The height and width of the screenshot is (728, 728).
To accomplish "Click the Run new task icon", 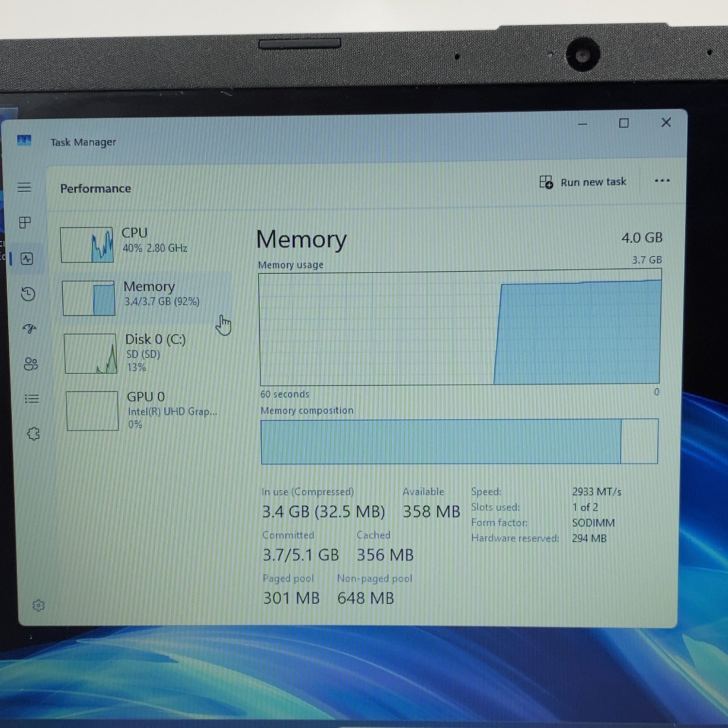I will (546, 182).
